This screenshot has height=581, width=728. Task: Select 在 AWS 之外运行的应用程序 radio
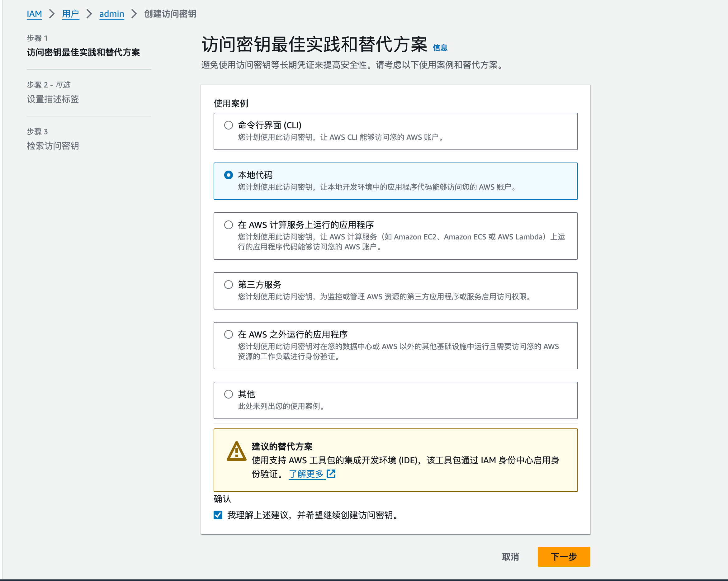pyautogui.click(x=229, y=334)
